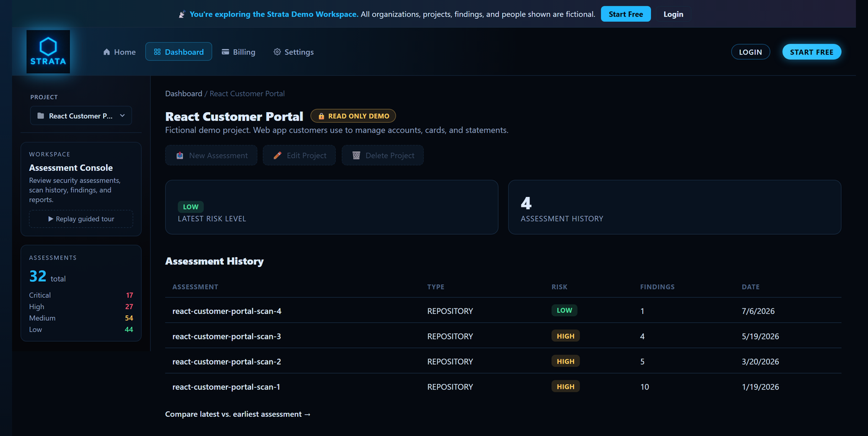Viewport: 868px width, 436px height.
Task: Click the FINDINGS column header
Action: (x=657, y=287)
